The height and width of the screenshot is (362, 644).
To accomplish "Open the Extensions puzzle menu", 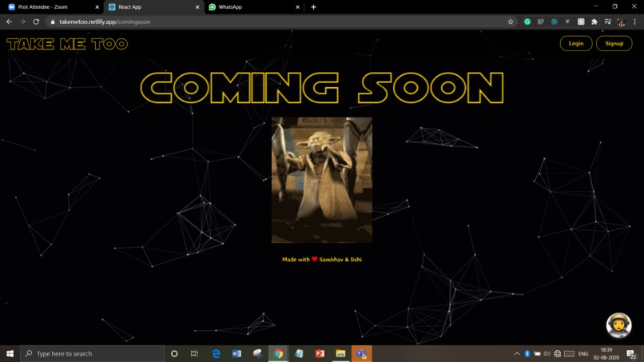I will coord(594,22).
